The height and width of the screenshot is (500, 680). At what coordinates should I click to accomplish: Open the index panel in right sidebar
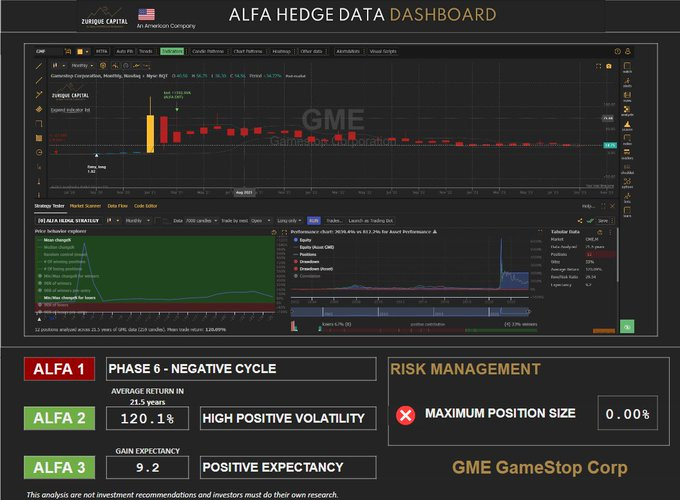click(x=627, y=140)
